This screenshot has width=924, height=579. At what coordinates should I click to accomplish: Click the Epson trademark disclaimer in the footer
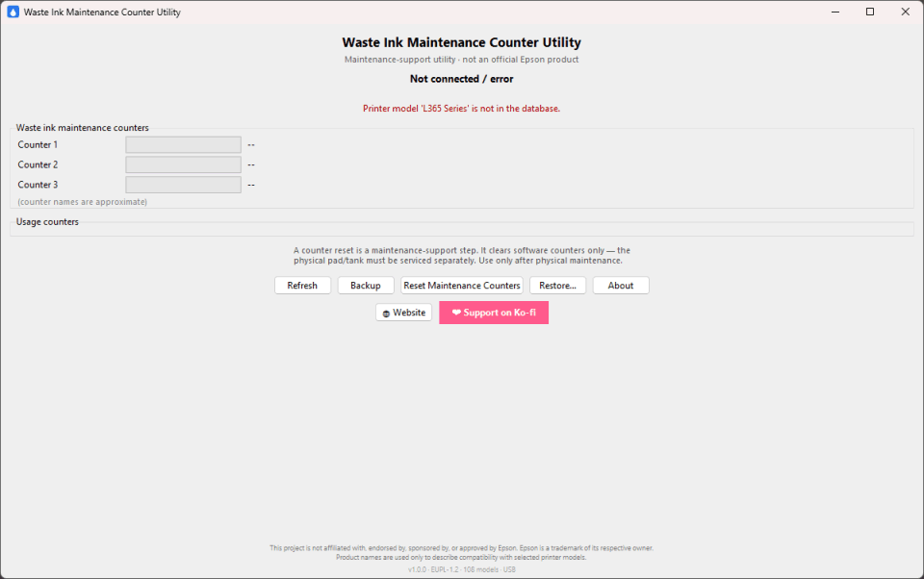461,552
